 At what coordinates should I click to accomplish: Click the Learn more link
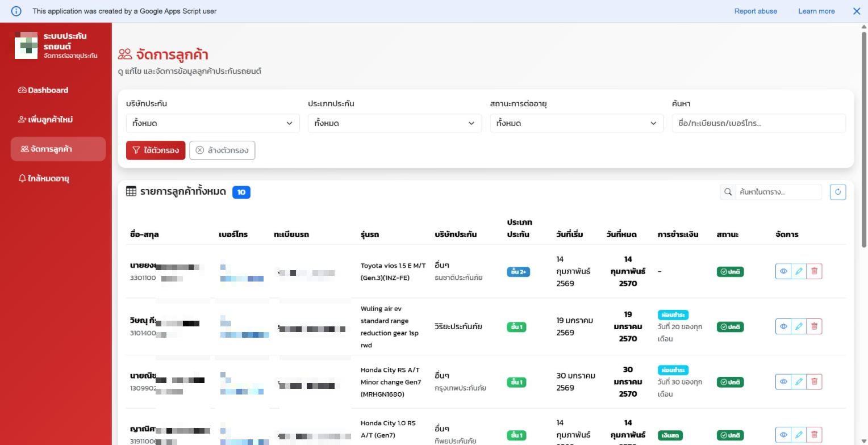click(x=816, y=11)
